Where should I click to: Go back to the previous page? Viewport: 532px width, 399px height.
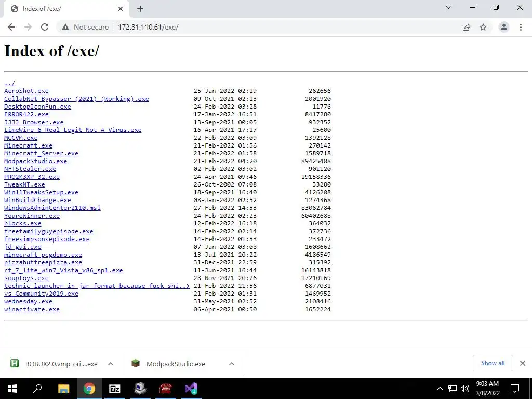11,27
